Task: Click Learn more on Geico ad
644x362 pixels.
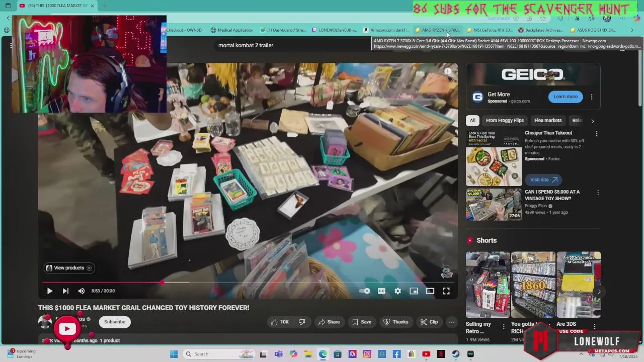Action: tap(566, 97)
